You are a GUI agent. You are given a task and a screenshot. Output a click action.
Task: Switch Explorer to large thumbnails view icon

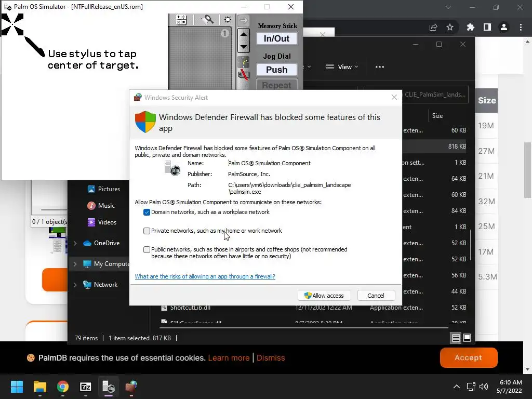click(467, 338)
